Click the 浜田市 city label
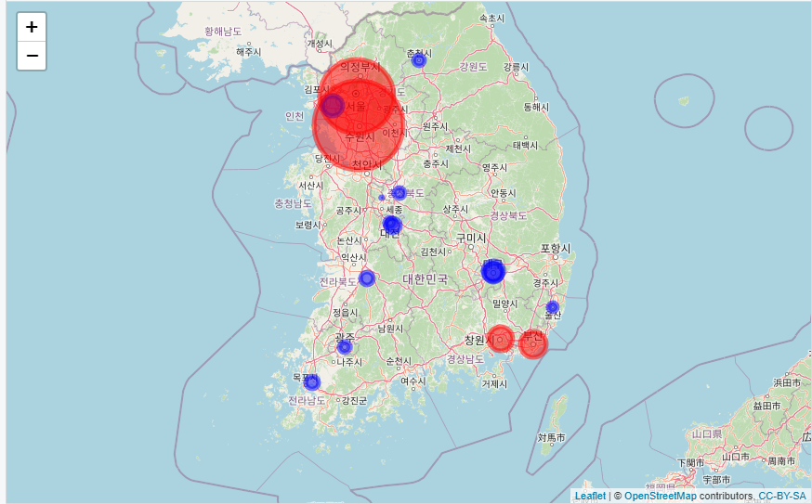 coord(787,383)
